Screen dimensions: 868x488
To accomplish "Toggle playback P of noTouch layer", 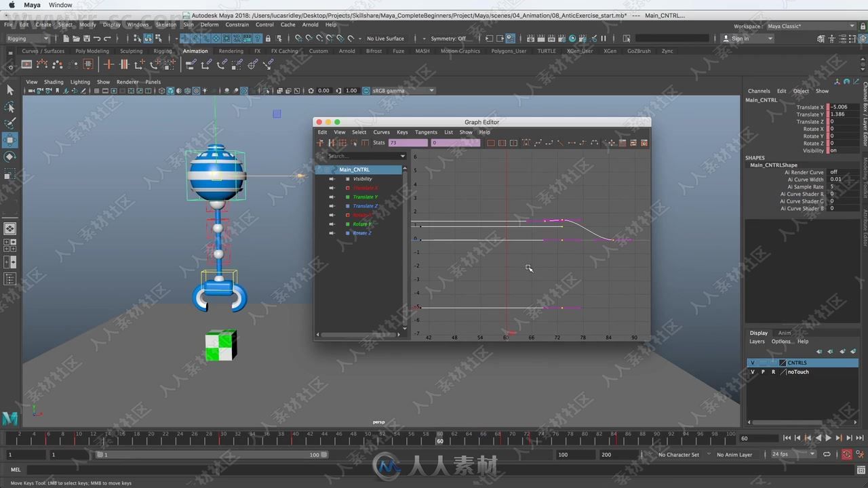I will coord(763,372).
